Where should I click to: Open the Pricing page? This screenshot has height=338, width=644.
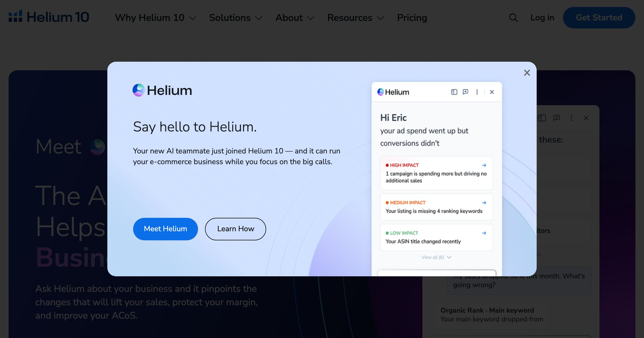pyautogui.click(x=412, y=18)
